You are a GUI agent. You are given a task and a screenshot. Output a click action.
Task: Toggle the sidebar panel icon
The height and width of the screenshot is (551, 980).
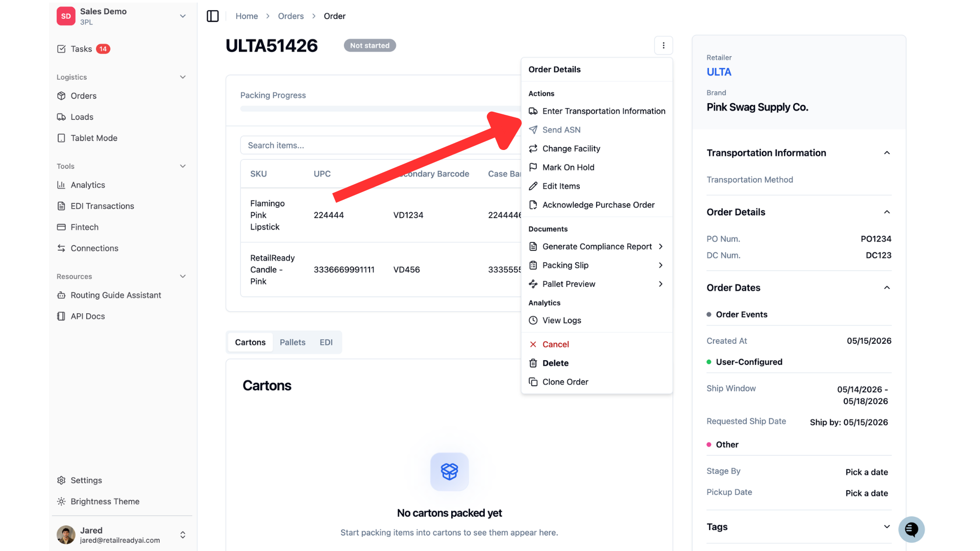213,16
